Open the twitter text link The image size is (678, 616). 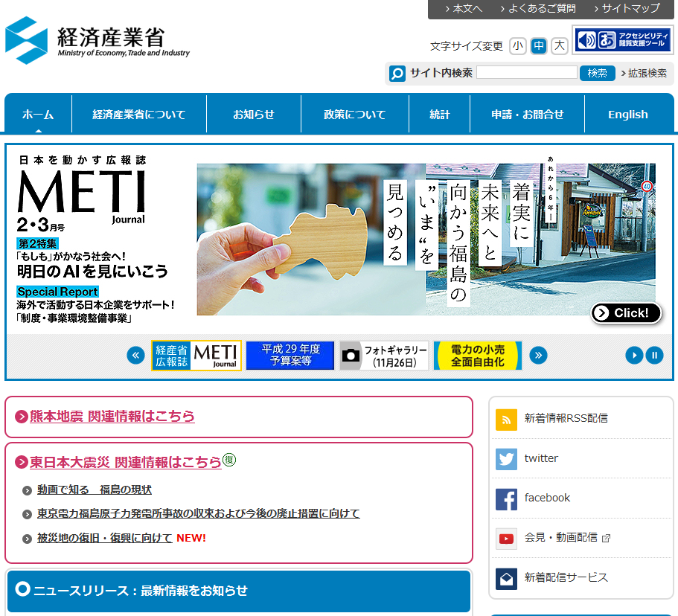pos(541,458)
